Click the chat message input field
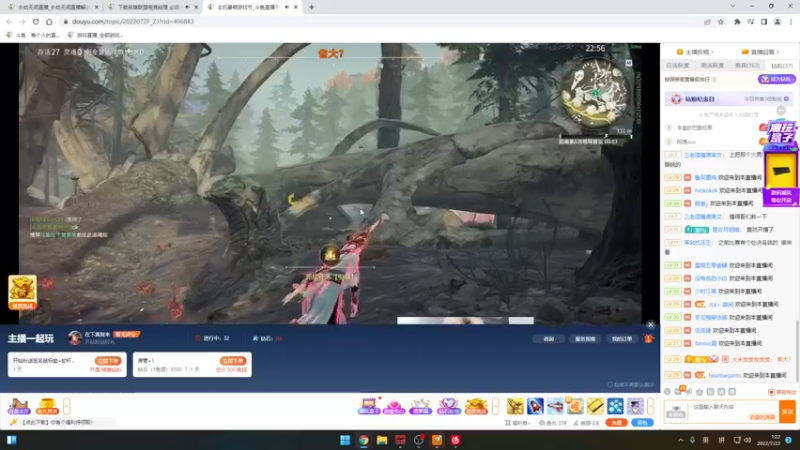 click(x=734, y=411)
